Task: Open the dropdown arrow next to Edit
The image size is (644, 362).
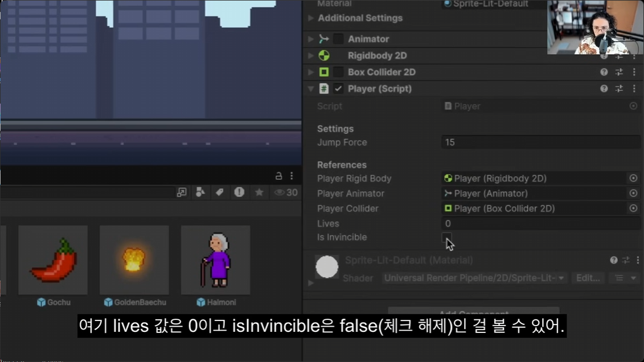Action: click(x=634, y=278)
